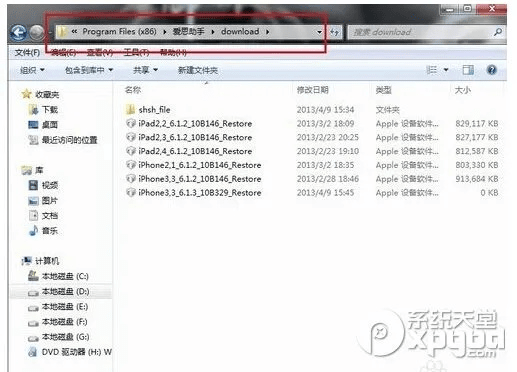Image resolution: width=517 pixels, height=372 pixels.
Task: Select iPhone2,1_6.1.2_10B146_Restore file icon
Action: (131, 165)
